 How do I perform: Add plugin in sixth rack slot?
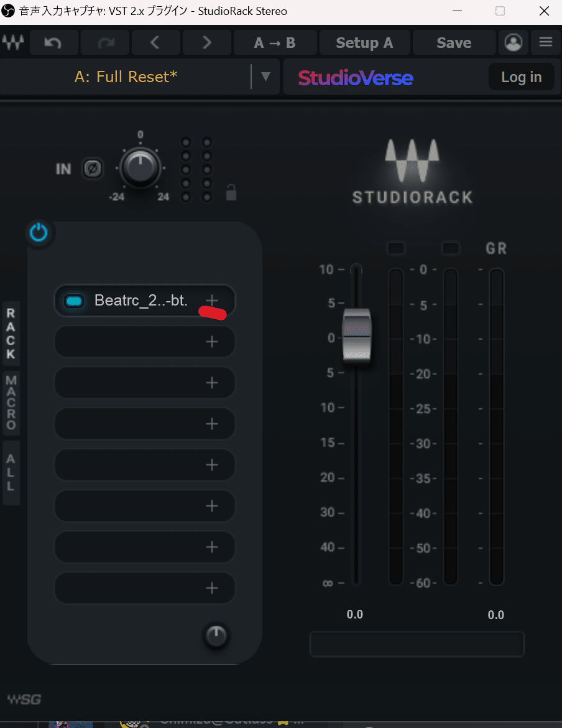click(x=212, y=506)
